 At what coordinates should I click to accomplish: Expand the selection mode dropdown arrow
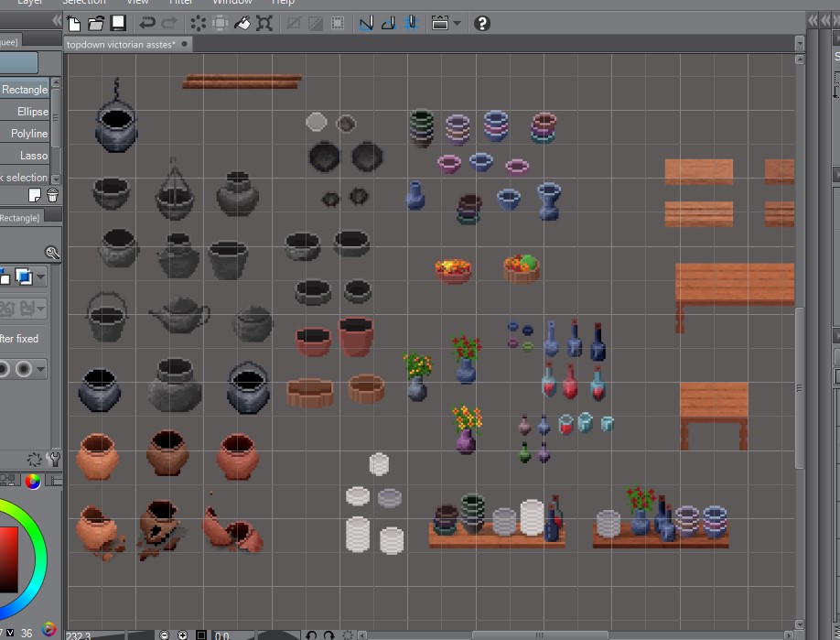click(41, 277)
